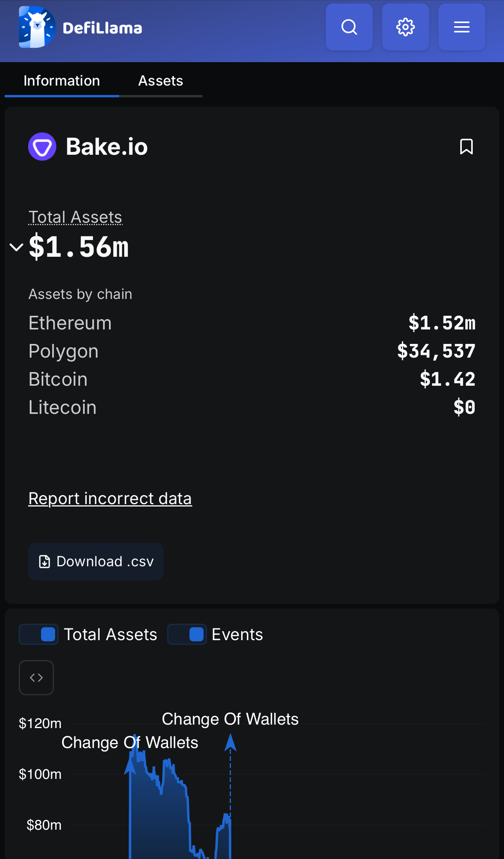Click the Total Assets dotted label

coord(75,217)
